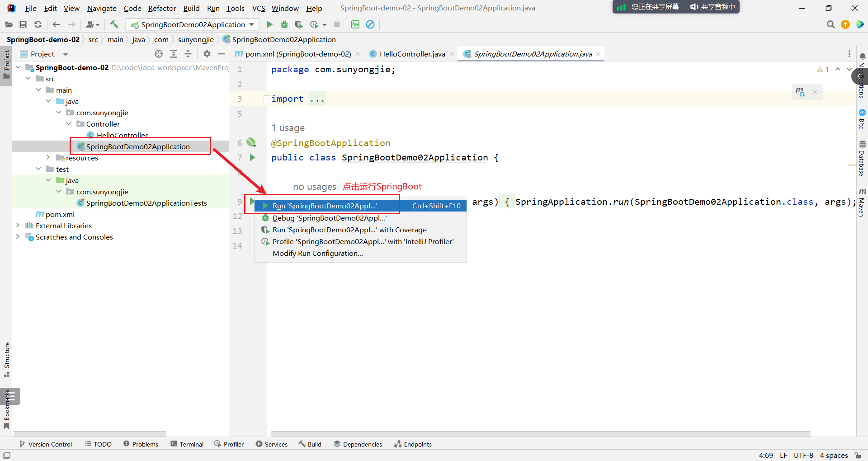Click the Save All toolbar icon
Viewport: 868px width, 461px height.
tap(23, 24)
